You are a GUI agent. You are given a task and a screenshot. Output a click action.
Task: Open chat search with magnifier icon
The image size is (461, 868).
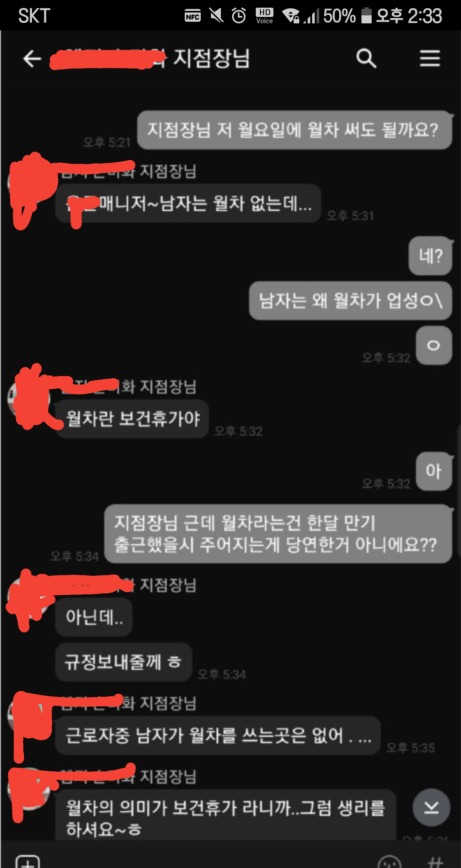tap(366, 58)
